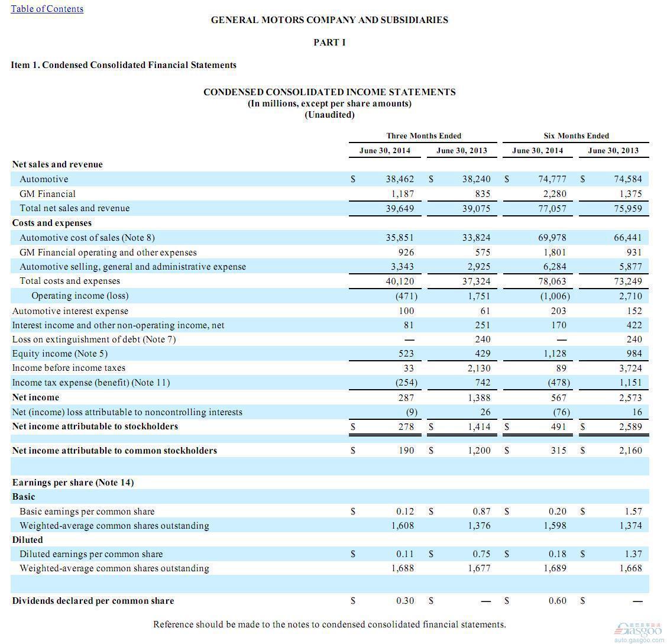Click the "Basic" subheading
This screenshot has width=667, height=644.
click(24, 497)
